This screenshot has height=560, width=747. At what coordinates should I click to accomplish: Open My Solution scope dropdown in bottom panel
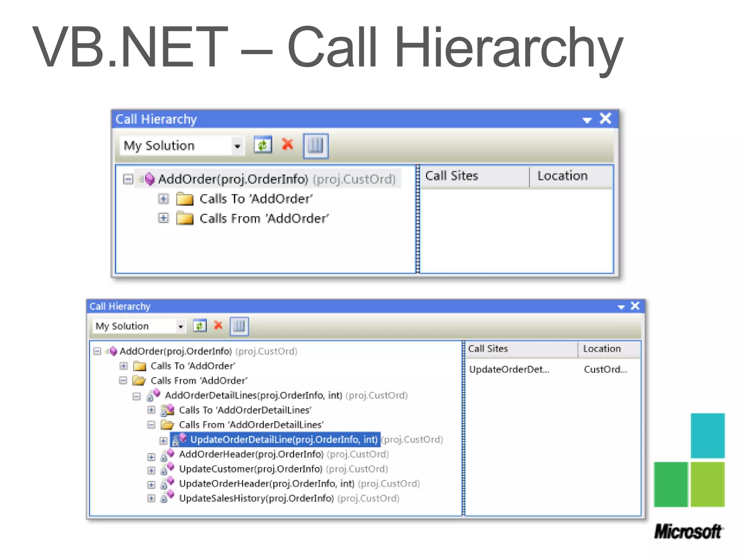(180, 327)
